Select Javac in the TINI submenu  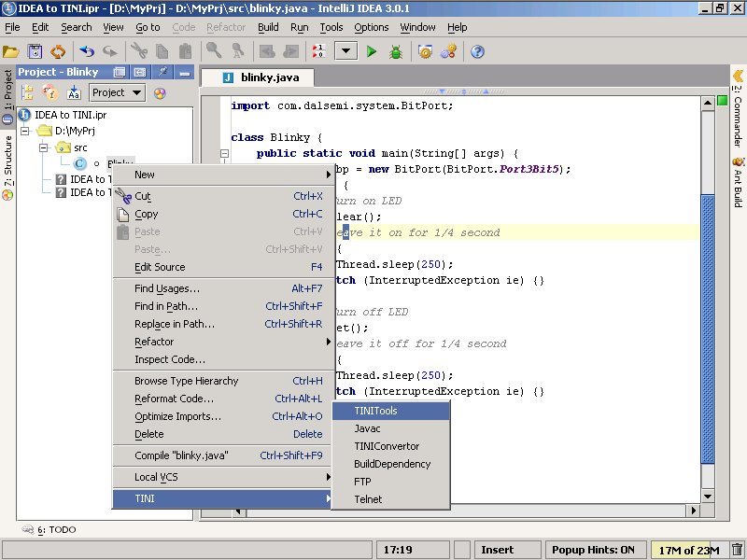pyautogui.click(x=390, y=428)
